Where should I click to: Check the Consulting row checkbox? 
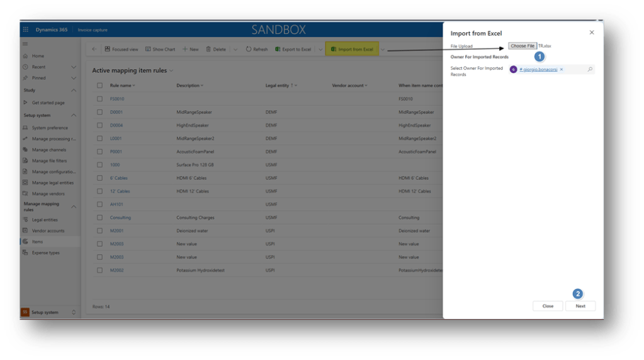tap(100, 218)
